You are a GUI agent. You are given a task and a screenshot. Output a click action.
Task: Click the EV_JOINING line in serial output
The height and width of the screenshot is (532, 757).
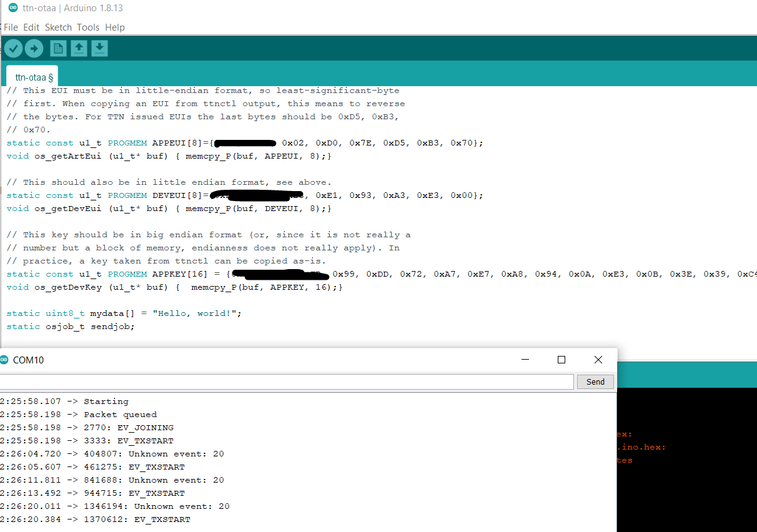click(x=87, y=428)
